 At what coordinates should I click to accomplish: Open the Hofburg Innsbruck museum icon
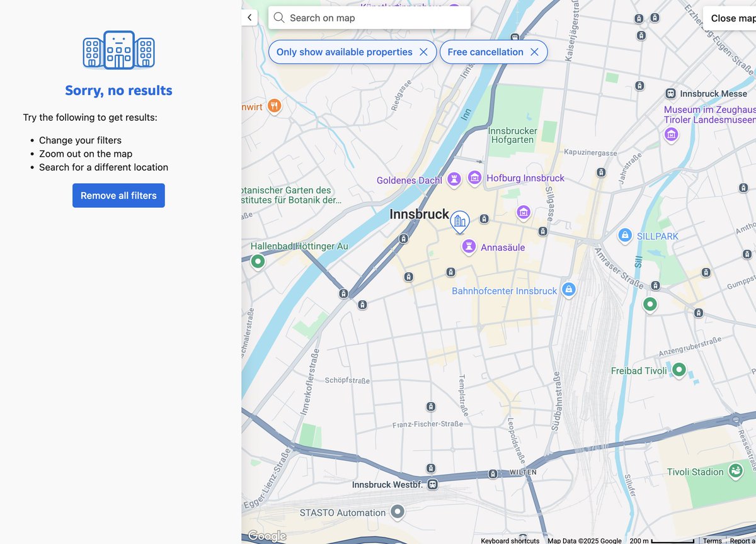(474, 178)
